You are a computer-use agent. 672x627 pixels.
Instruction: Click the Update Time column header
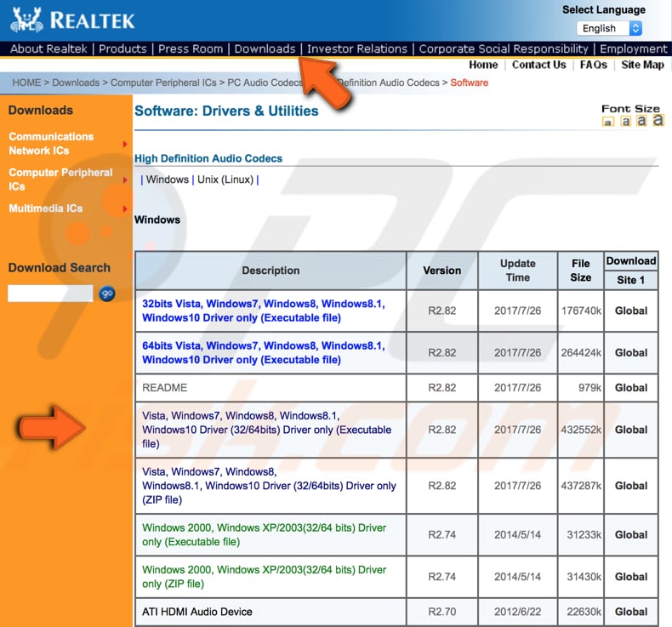click(x=518, y=271)
